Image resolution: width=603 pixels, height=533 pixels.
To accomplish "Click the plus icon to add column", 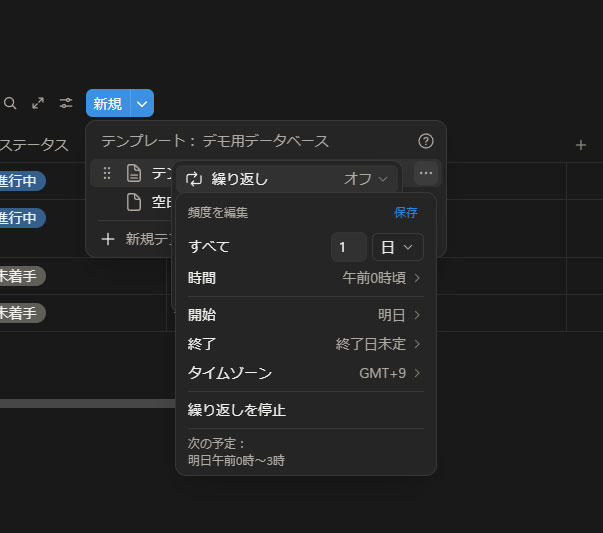I will pos(581,145).
